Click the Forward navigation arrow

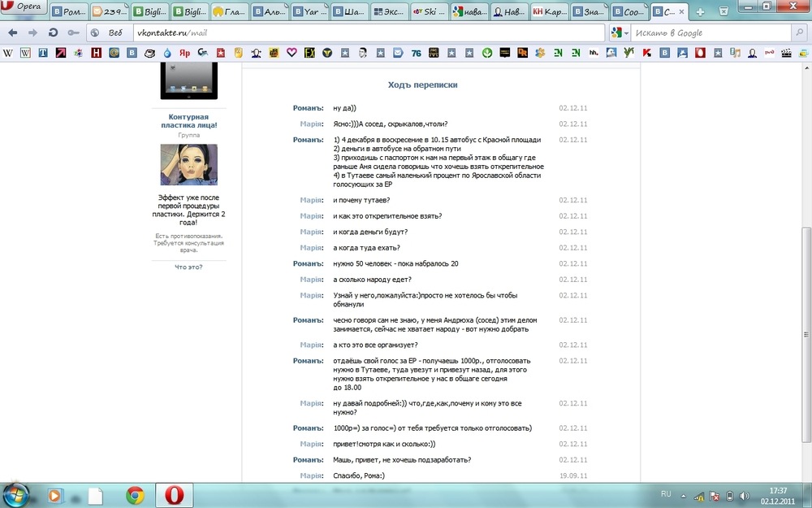pyautogui.click(x=32, y=33)
